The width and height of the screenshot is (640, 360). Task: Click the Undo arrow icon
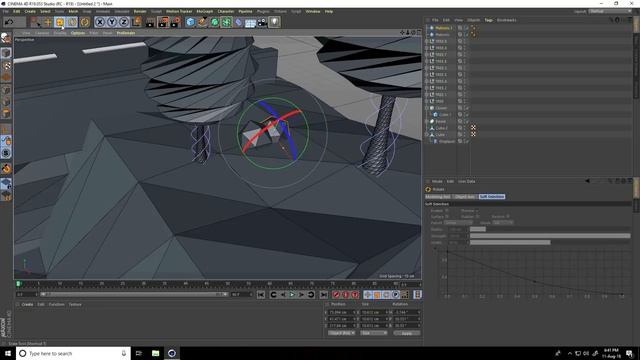tap(9, 22)
